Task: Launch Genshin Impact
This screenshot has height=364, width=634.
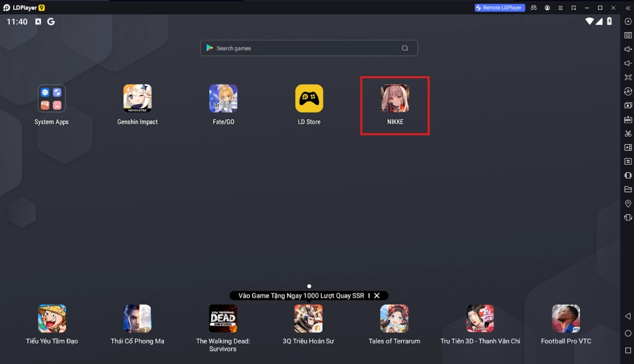Action: point(137,105)
